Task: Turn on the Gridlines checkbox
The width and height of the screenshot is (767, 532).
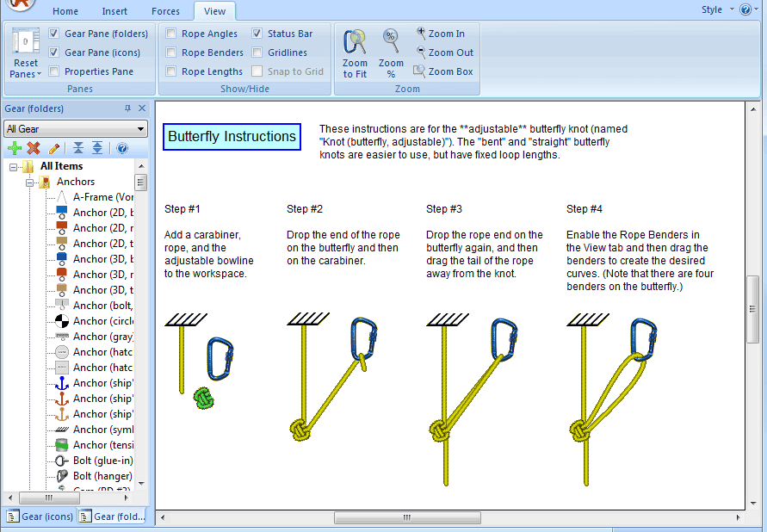Action: coord(258,53)
